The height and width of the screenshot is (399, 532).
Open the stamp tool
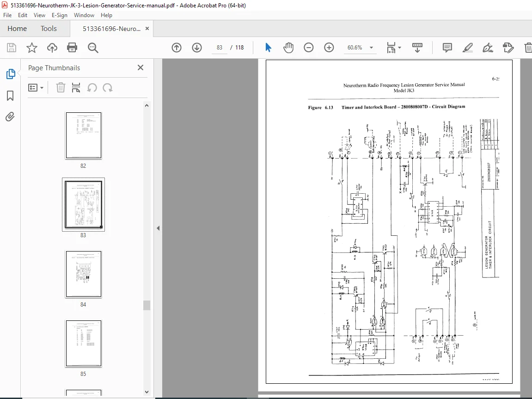pyautogui.click(x=508, y=48)
